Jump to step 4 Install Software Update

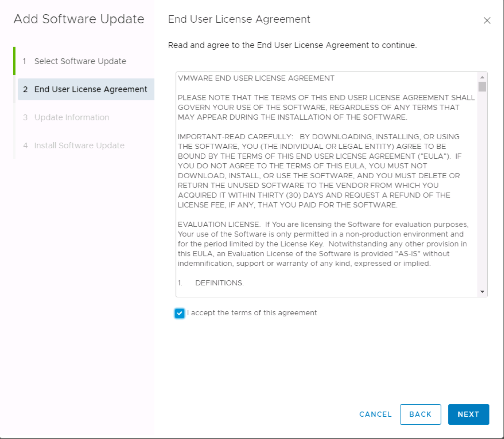click(79, 145)
